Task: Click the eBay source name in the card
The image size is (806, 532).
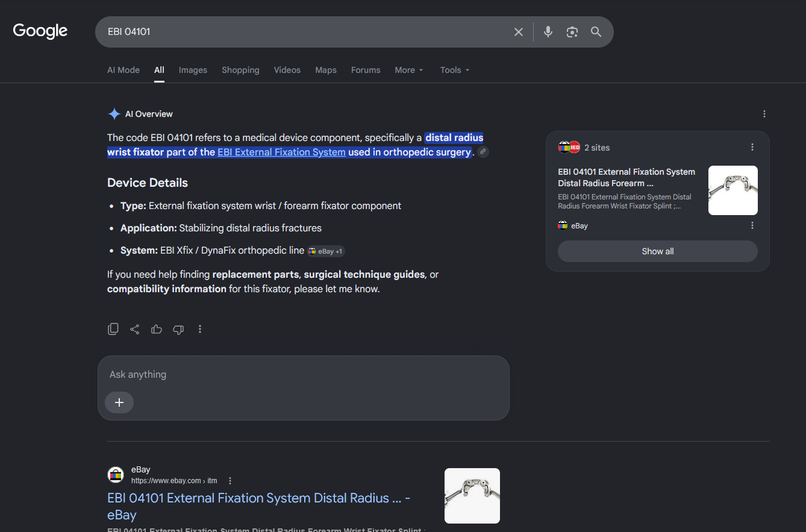Action: click(580, 226)
